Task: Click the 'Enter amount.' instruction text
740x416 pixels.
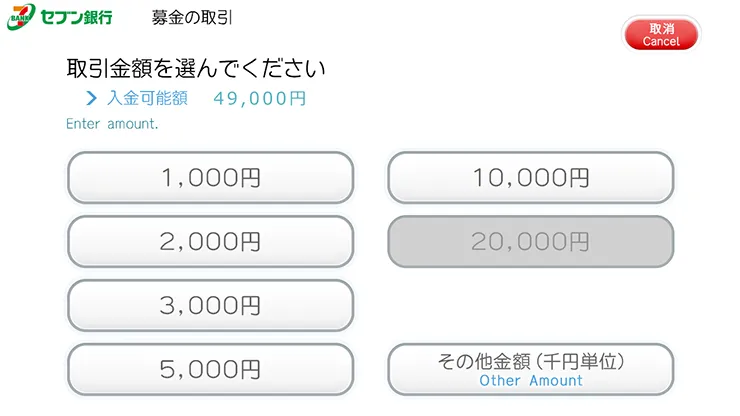Action: [112, 124]
